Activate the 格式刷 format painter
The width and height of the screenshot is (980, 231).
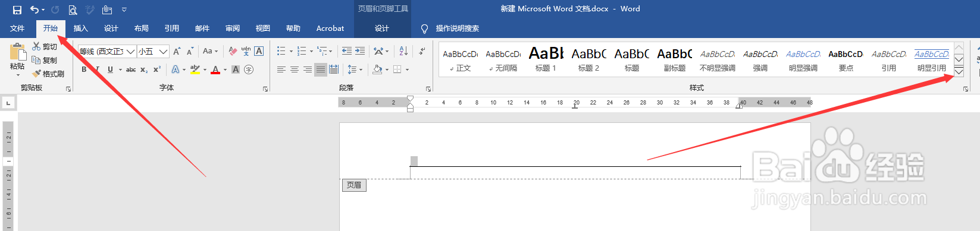click(x=48, y=74)
